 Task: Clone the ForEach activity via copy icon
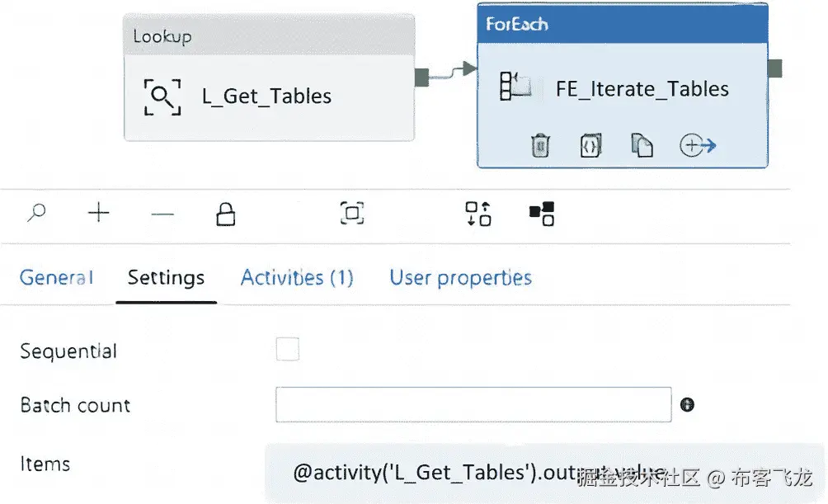[x=642, y=146]
